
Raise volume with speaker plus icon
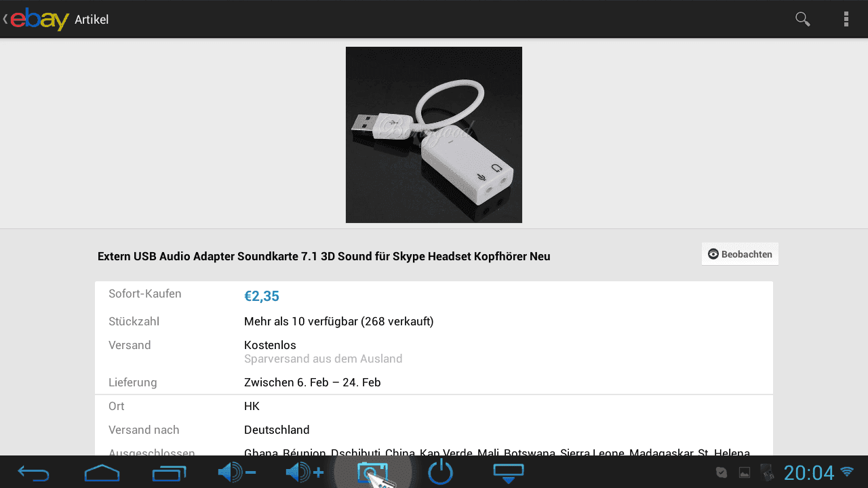pos(304,472)
